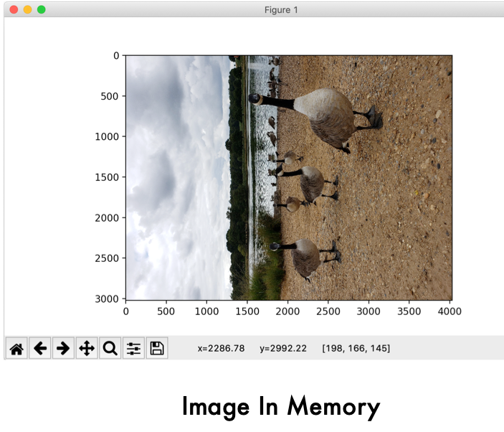Close the Figure 1 window
The width and height of the screenshot is (504, 432).
pyautogui.click(x=14, y=9)
